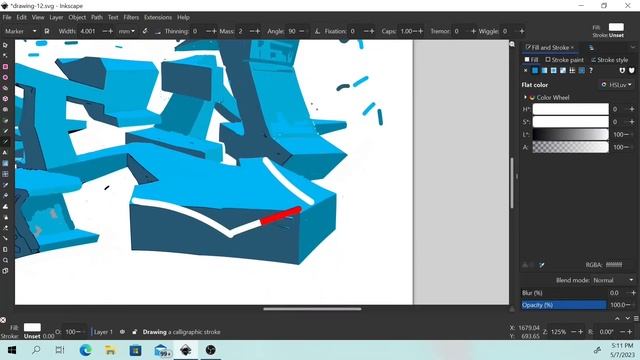The width and height of the screenshot is (640, 360).
Task: Open the Filters menu
Action: point(131,17)
